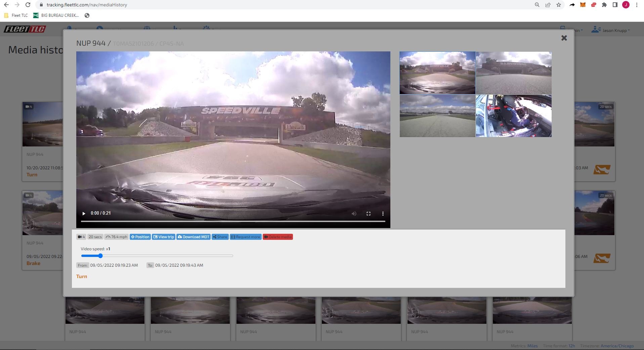
Task: Change Metrics setting from Miles
Action: tap(532, 346)
